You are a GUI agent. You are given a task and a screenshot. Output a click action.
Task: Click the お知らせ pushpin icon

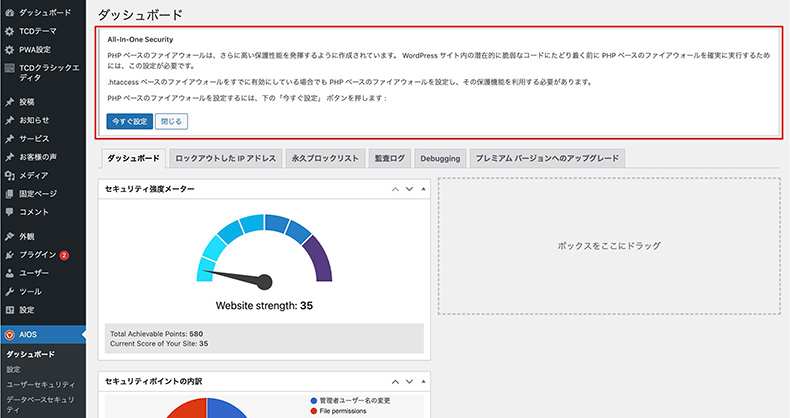10,120
